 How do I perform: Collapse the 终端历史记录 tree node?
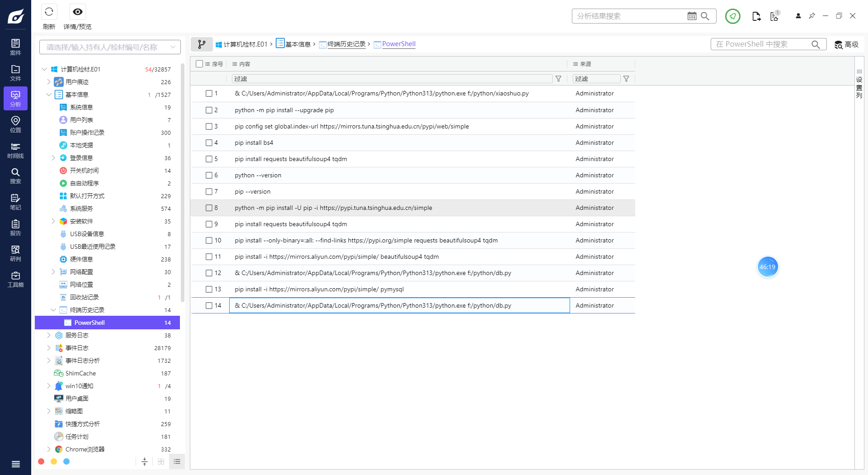coord(53,310)
